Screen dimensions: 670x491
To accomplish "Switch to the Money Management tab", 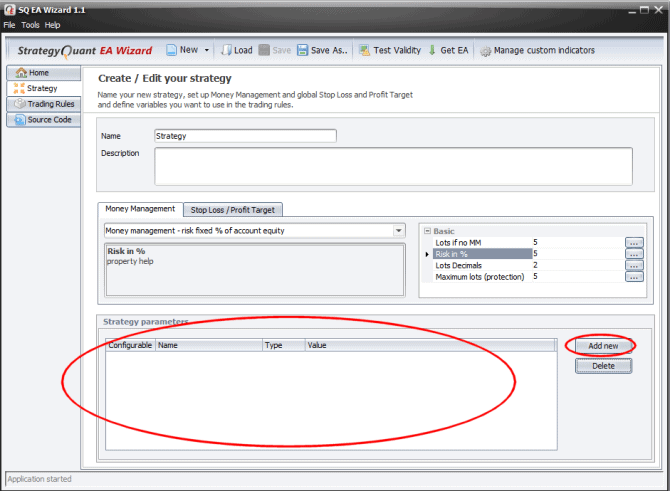I will (x=140, y=209).
